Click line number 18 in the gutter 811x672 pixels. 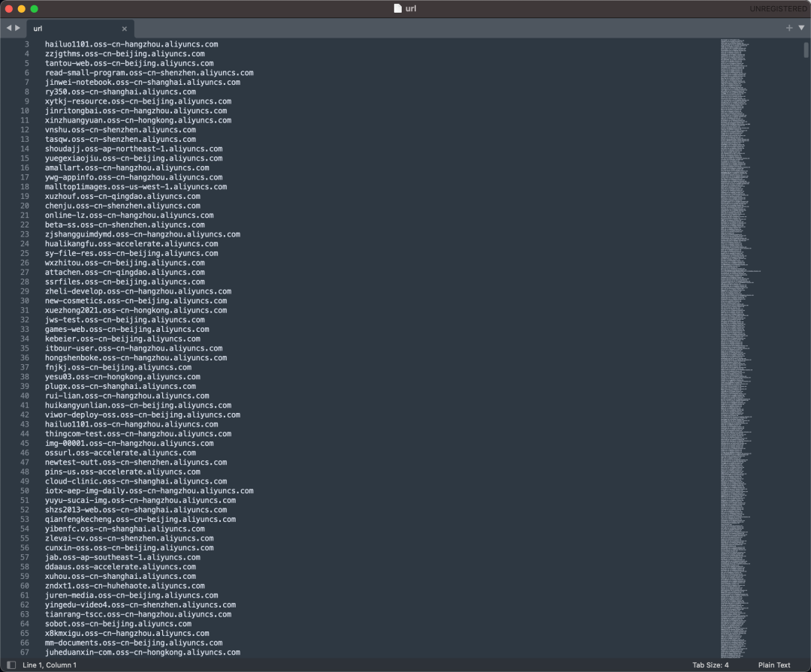point(25,187)
